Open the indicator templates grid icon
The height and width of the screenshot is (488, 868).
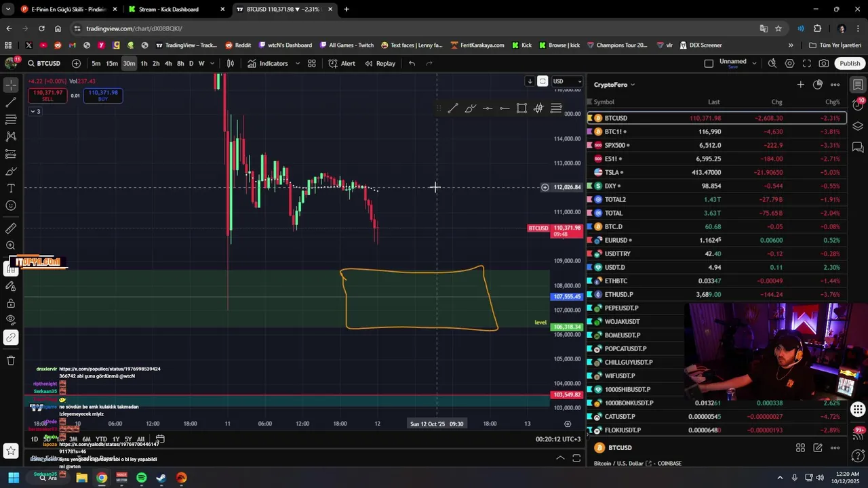point(312,63)
